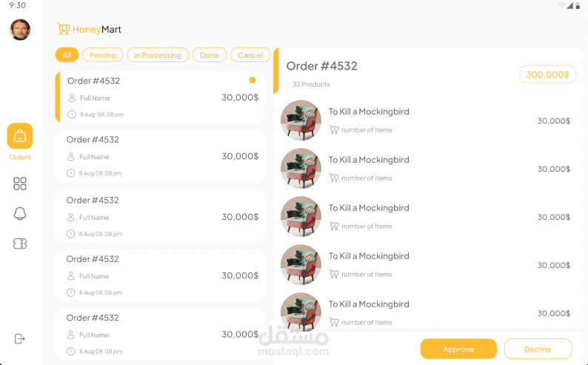This screenshot has width=588, height=365.
Task: Click the logout icon at sidebar bottom
Action: [x=19, y=339]
